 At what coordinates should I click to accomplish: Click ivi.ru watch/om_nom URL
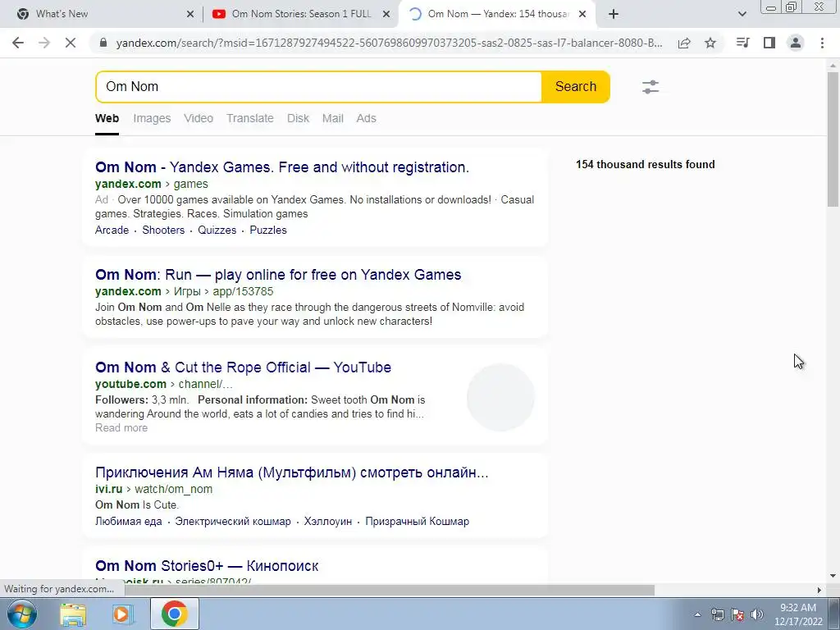point(153,489)
